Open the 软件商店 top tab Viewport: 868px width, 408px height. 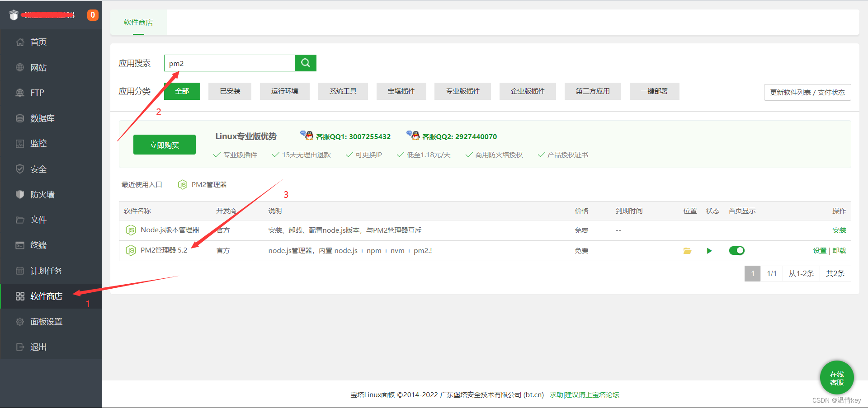tap(138, 22)
